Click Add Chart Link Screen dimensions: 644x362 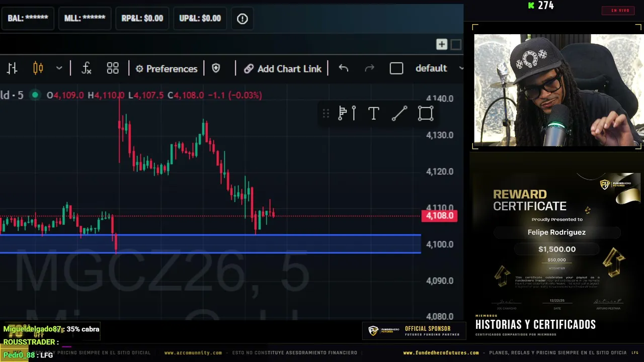click(x=283, y=69)
